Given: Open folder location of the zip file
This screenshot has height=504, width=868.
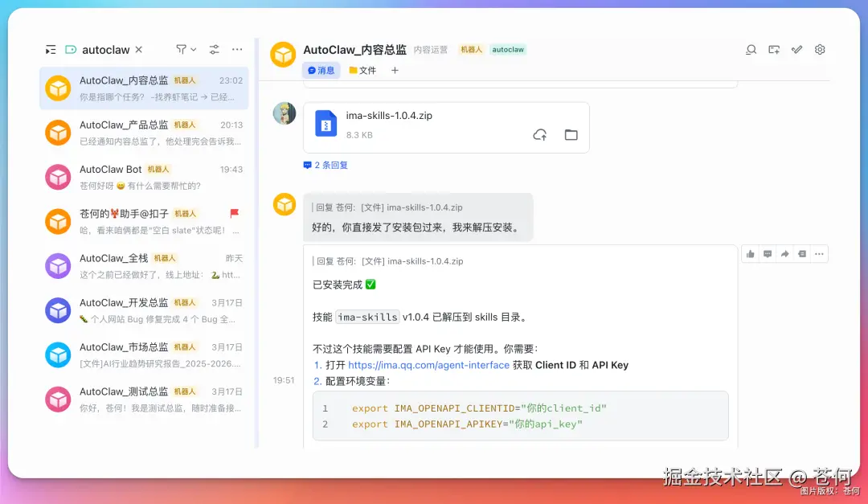Looking at the screenshot, I should pos(571,135).
